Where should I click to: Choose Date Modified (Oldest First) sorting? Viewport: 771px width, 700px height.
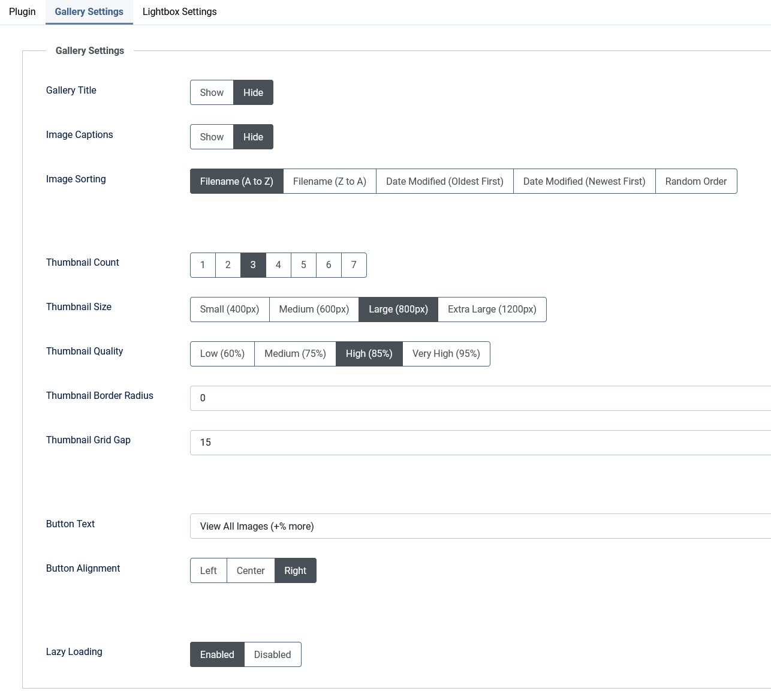[444, 181]
